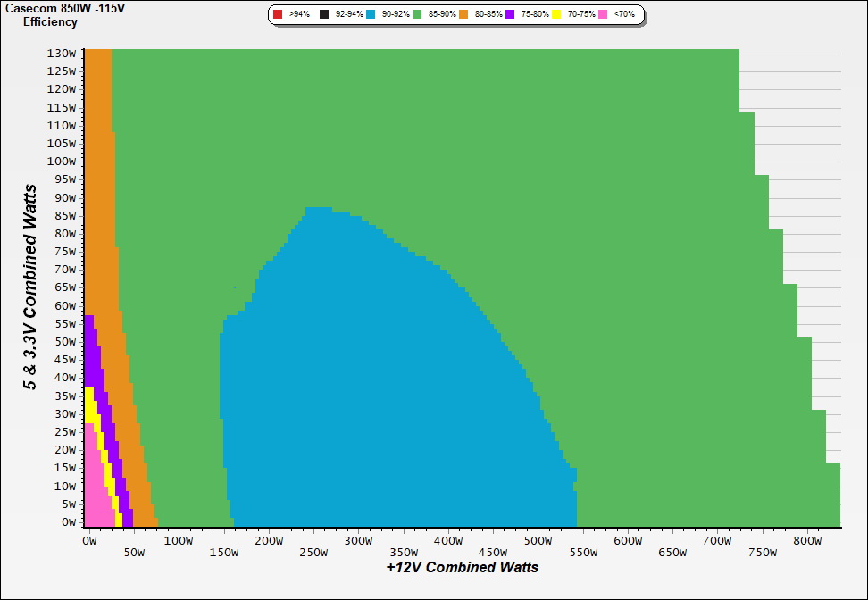This screenshot has height=600, width=868.
Task: Click the 'Efficiency' subtitle text
Action: (x=50, y=21)
